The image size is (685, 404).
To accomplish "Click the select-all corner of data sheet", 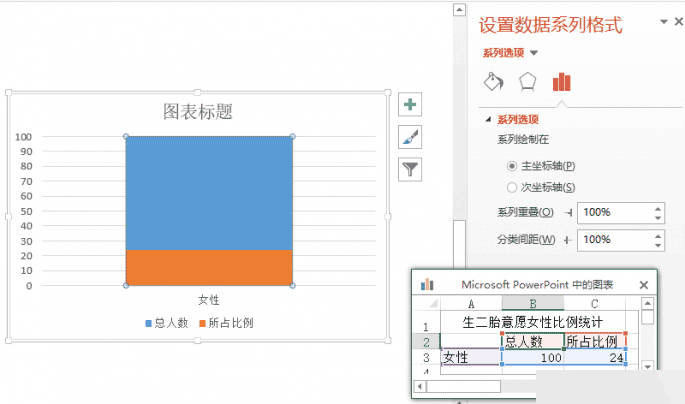I will click(427, 304).
